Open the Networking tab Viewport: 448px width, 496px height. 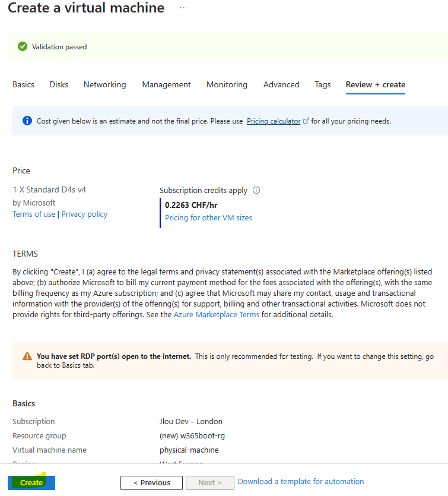pos(104,84)
